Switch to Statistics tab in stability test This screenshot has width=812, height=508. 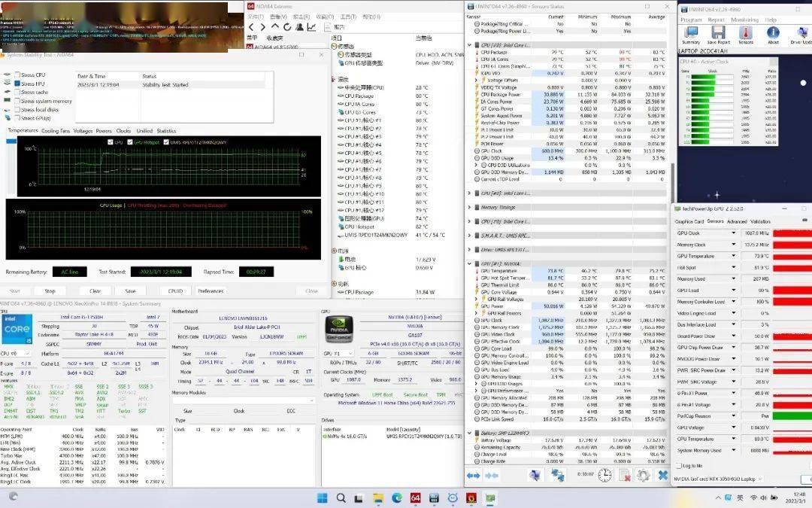(166, 131)
